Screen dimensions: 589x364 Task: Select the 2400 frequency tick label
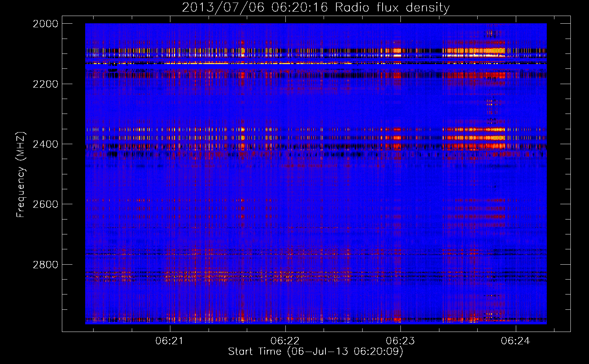46,144
